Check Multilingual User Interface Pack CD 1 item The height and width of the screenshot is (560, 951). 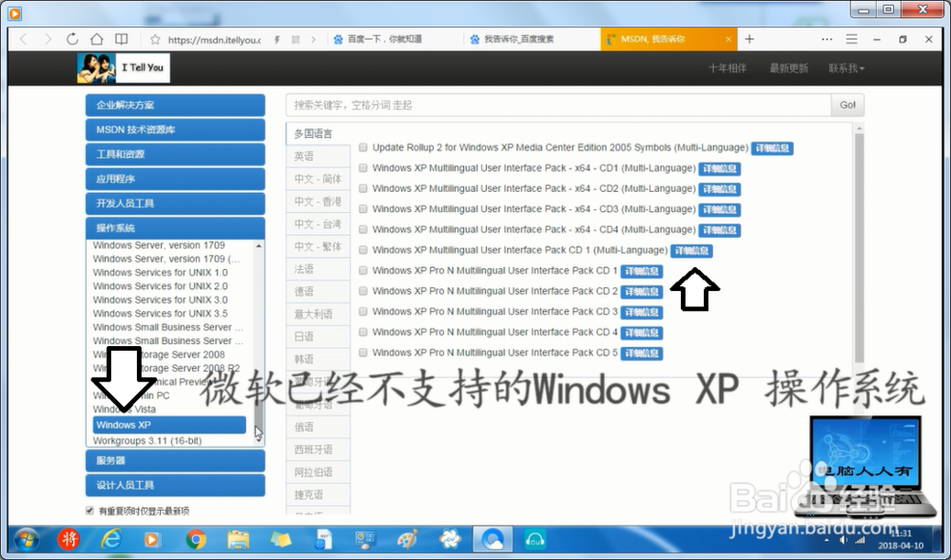coord(363,250)
